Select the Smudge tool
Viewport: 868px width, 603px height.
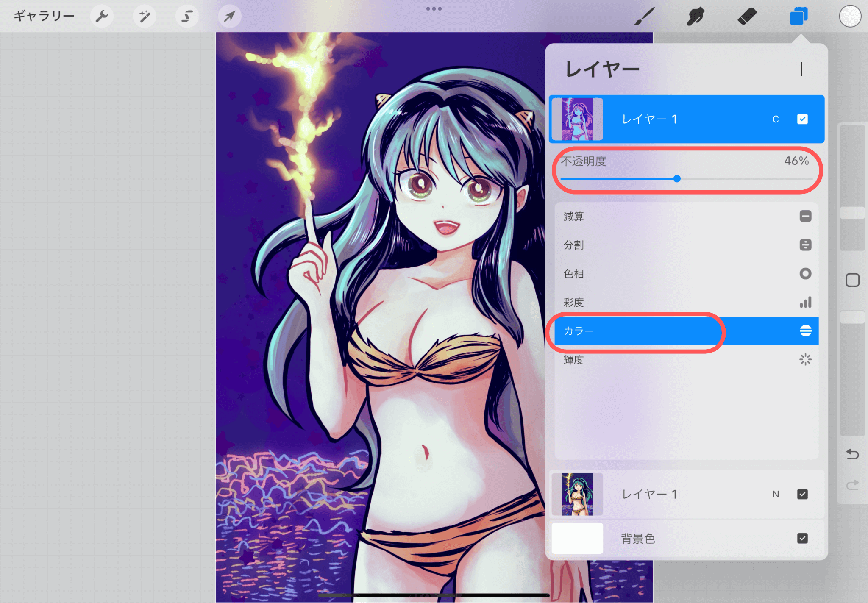coord(696,17)
